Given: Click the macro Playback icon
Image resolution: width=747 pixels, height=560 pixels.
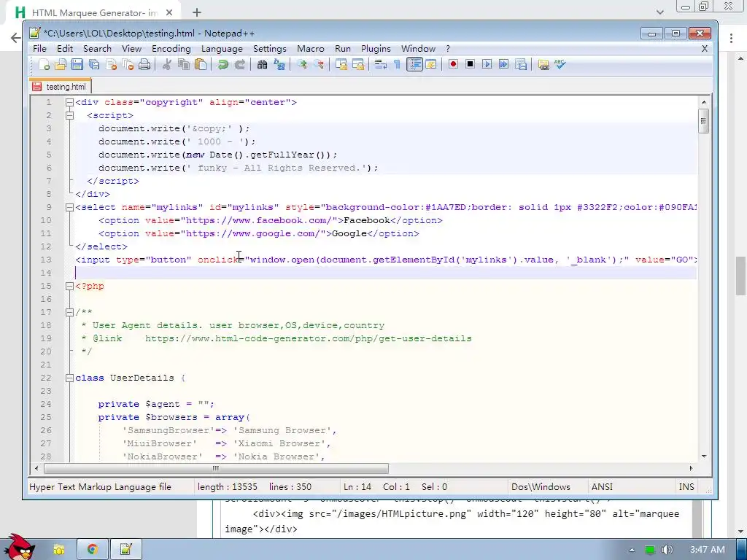Looking at the screenshot, I should 487,64.
